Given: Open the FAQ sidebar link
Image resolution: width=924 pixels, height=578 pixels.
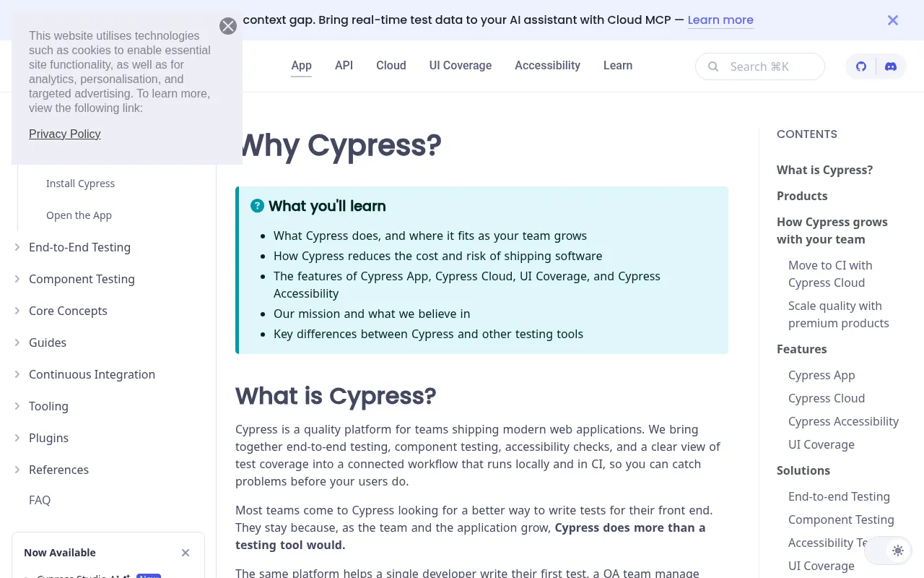Looking at the screenshot, I should pos(40,500).
